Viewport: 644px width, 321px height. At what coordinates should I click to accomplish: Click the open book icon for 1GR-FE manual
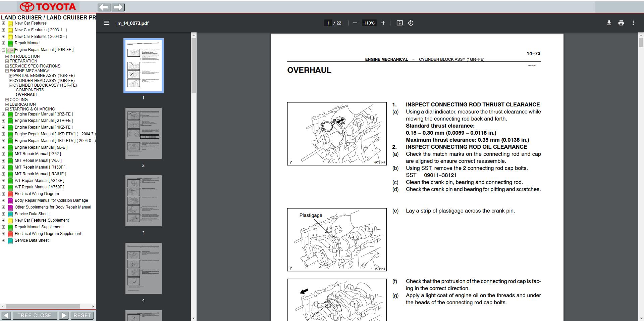coord(10,50)
